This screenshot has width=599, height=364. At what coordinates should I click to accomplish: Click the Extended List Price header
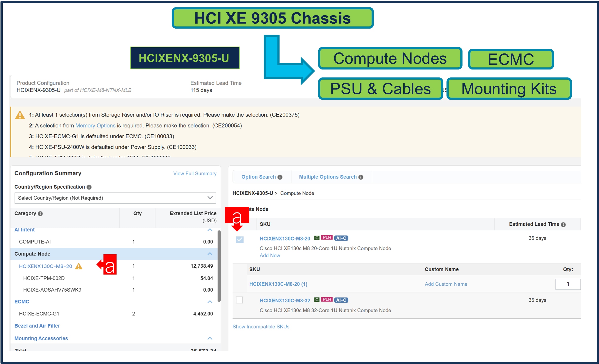point(193,214)
